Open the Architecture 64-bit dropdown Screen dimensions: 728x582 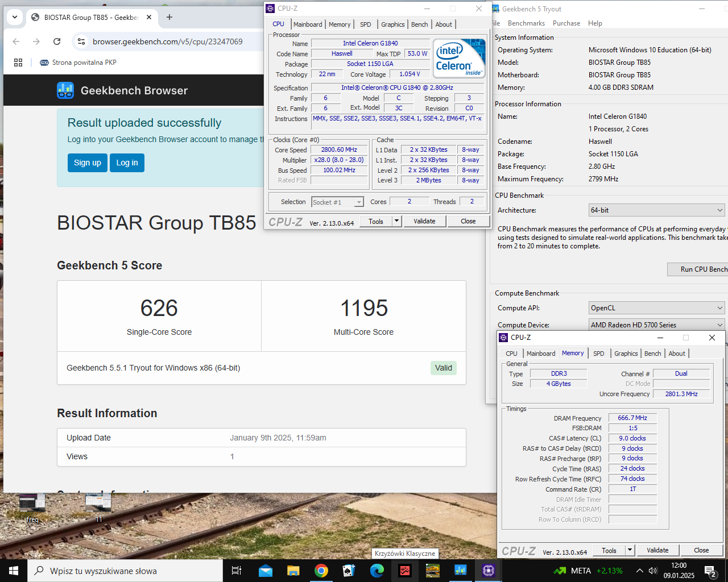coord(657,210)
